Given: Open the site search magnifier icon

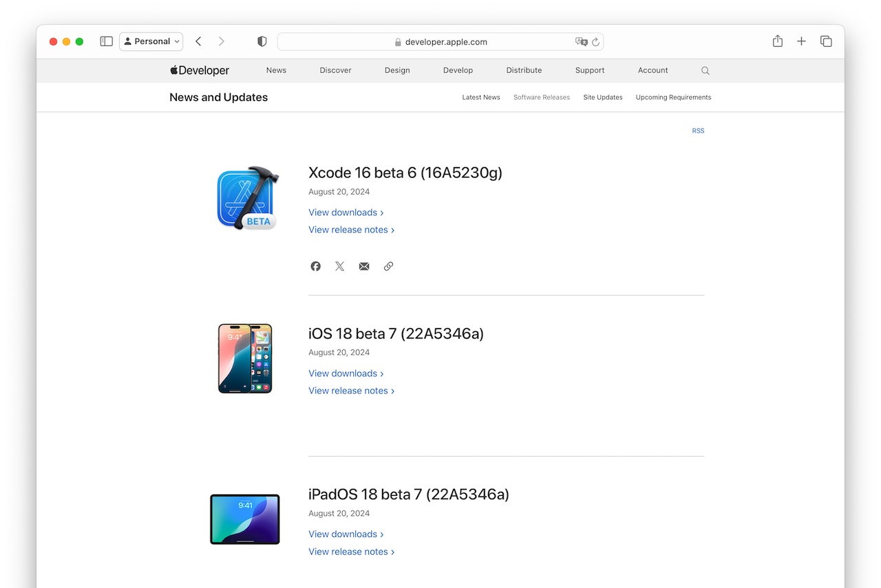Looking at the screenshot, I should pyautogui.click(x=705, y=70).
